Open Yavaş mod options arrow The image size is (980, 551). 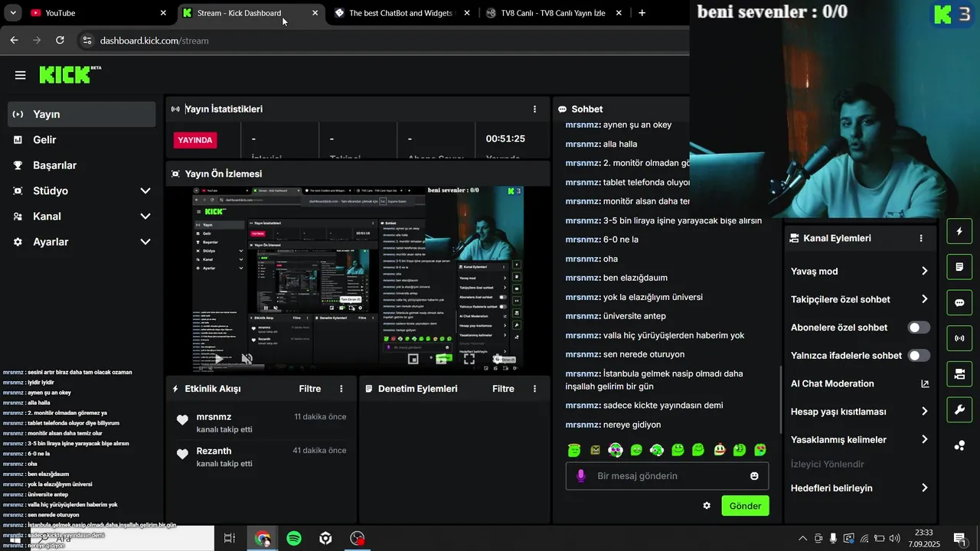click(924, 271)
